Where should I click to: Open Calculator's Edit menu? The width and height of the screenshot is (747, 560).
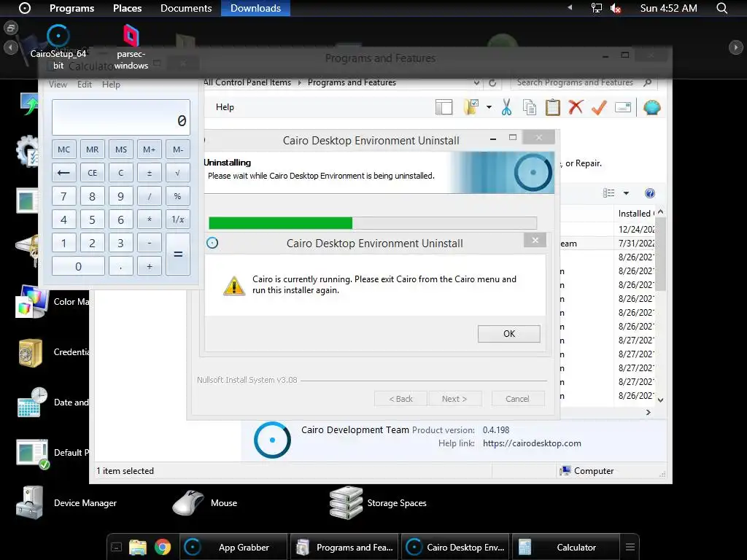pyautogui.click(x=85, y=85)
